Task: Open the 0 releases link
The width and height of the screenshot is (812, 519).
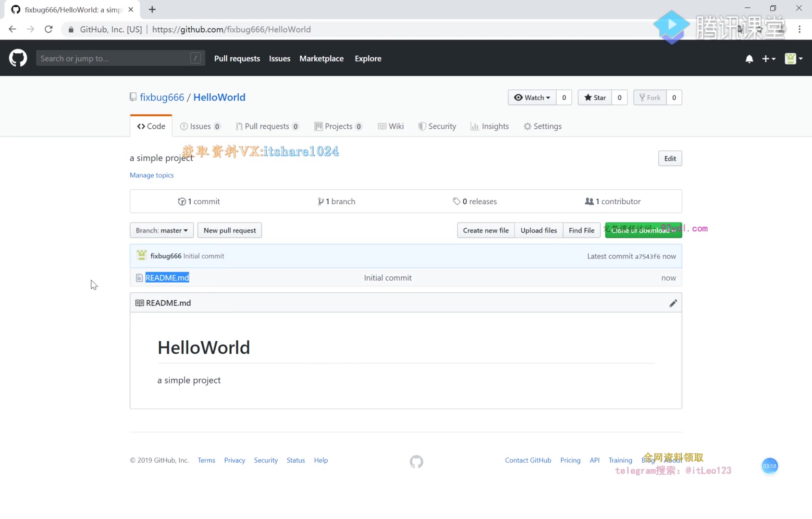Action: pyautogui.click(x=475, y=201)
